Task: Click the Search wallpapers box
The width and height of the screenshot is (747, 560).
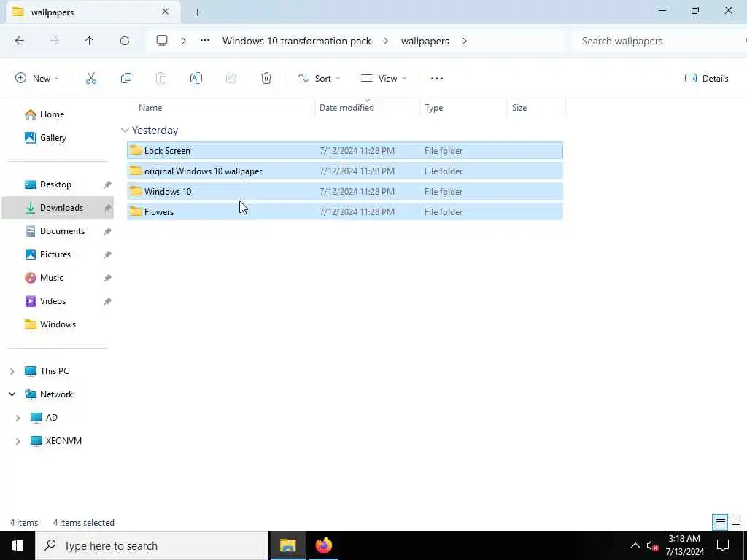Action: [x=659, y=41]
